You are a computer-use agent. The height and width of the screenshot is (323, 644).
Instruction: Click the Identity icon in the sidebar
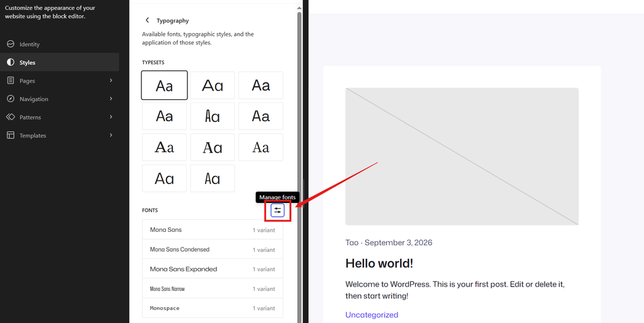point(11,45)
